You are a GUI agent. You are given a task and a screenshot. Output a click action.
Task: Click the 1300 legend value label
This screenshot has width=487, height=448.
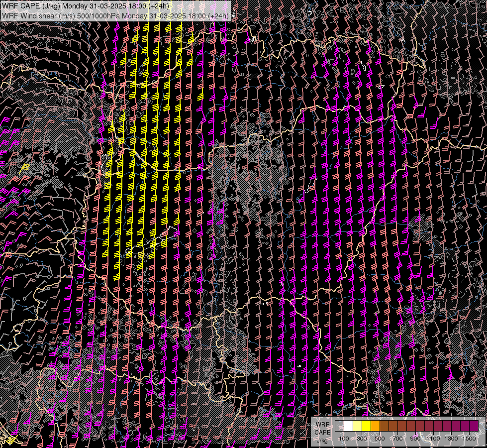451,439
